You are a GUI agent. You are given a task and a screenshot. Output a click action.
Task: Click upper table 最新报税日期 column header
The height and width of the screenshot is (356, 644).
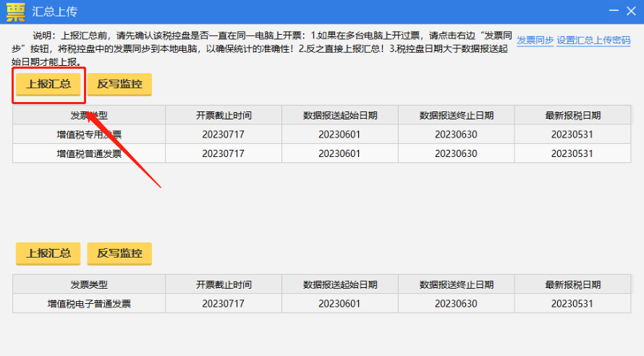[572, 115]
